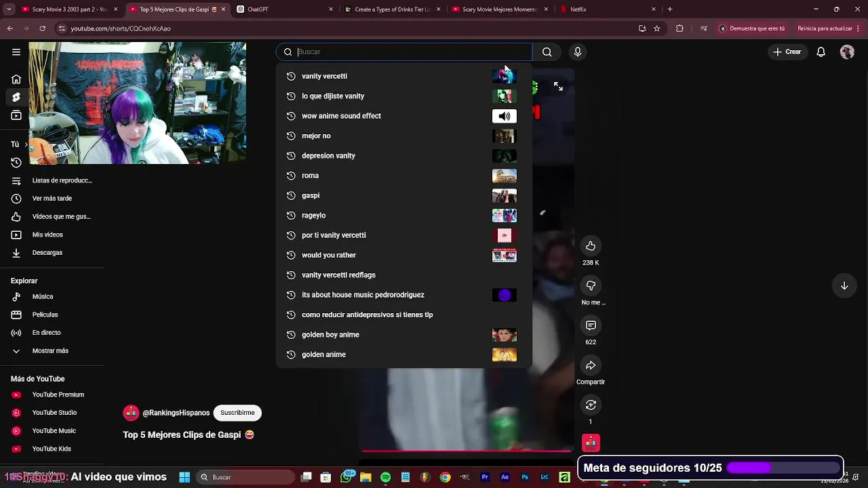Open the YouTube hamburger guide menu
This screenshot has width=868, height=488.
(x=16, y=52)
